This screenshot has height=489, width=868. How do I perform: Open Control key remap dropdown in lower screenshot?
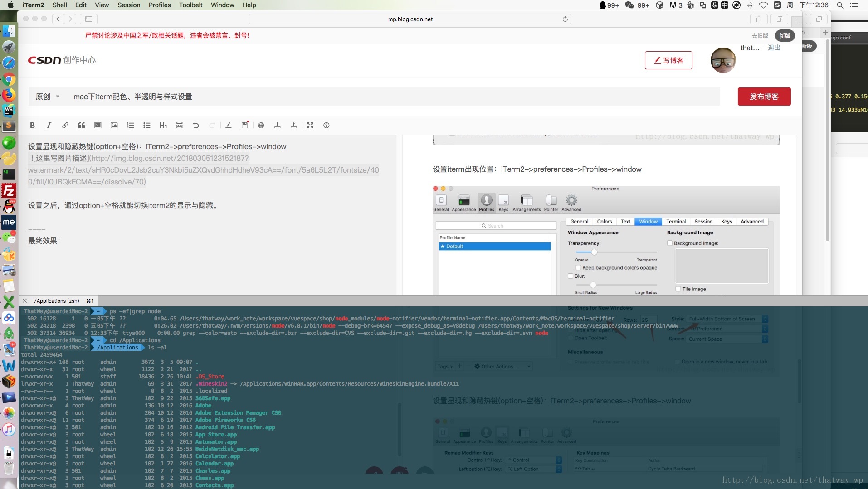534,460
